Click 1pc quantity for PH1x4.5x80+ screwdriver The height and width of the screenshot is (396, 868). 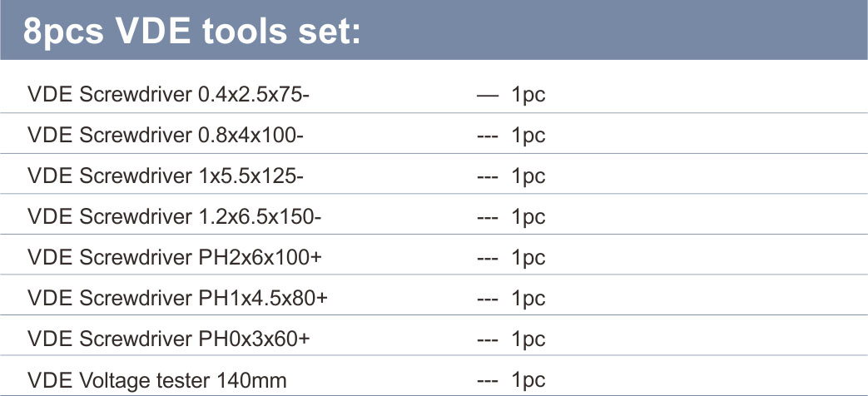pos(528,299)
